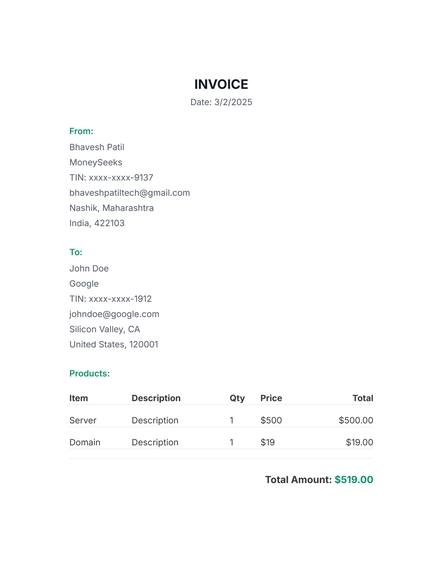Select the TIN ending in 1912
This screenshot has width=443, height=573.
pyautogui.click(x=110, y=299)
